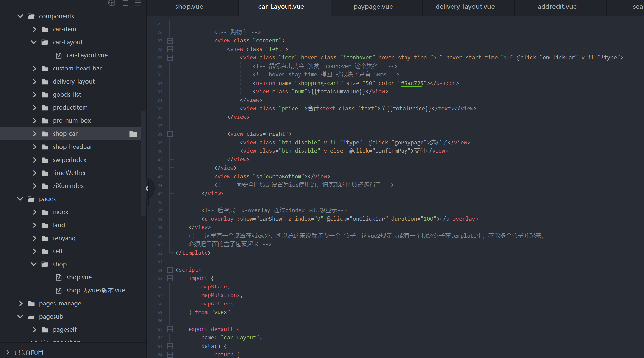Toggle code fold at line 27
The width and height of the screenshot is (644, 358).
coord(170,41)
